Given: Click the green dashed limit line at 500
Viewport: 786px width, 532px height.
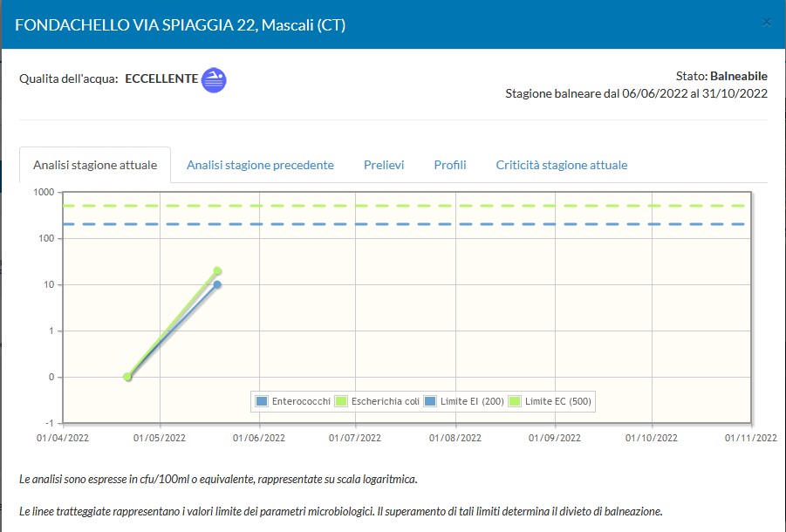Looking at the screenshot, I should pos(436,206).
